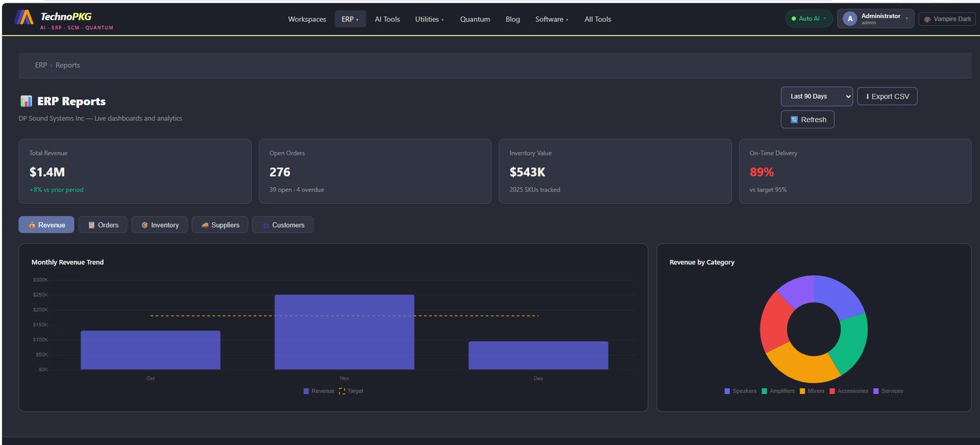This screenshot has width=980, height=445.
Task: Click the ERP breadcrumb link
Action: [41, 65]
